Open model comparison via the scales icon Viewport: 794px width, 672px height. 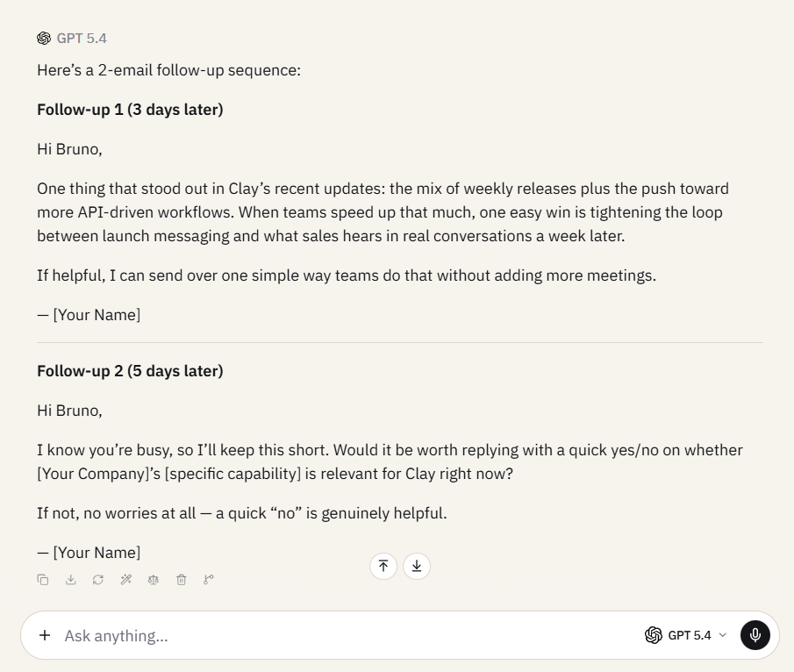coord(154,579)
